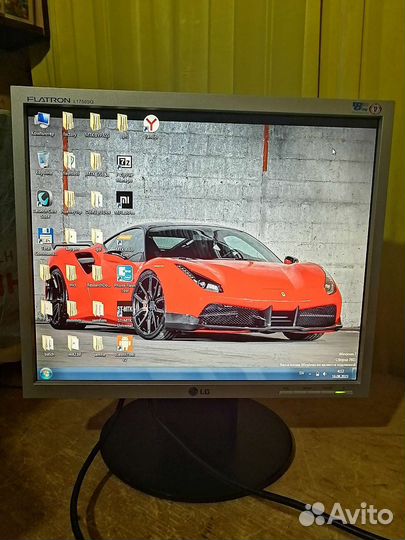Open the taskbar clock and date

tap(341, 374)
